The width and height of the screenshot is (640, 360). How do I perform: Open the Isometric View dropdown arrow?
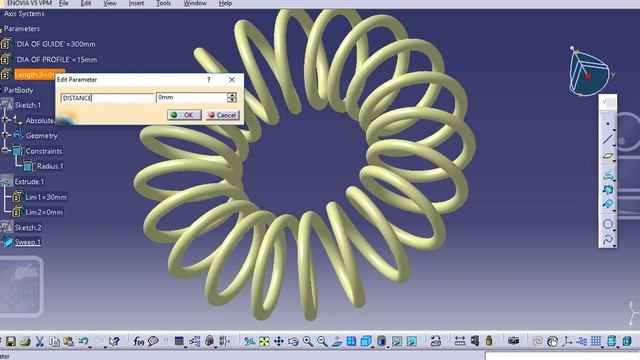372,346
